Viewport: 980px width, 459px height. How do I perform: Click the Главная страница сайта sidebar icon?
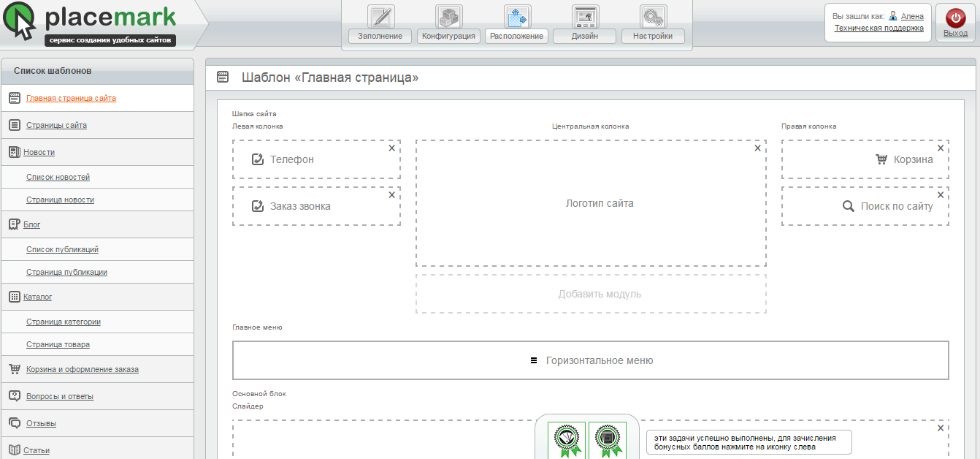pyautogui.click(x=15, y=98)
